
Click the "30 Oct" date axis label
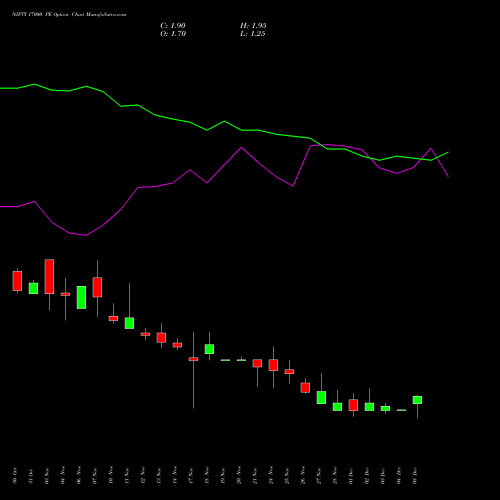point(15,476)
